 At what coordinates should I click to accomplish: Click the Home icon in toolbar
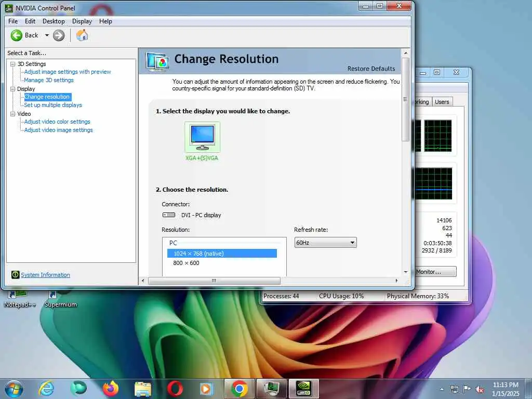(x=82, y=35)
